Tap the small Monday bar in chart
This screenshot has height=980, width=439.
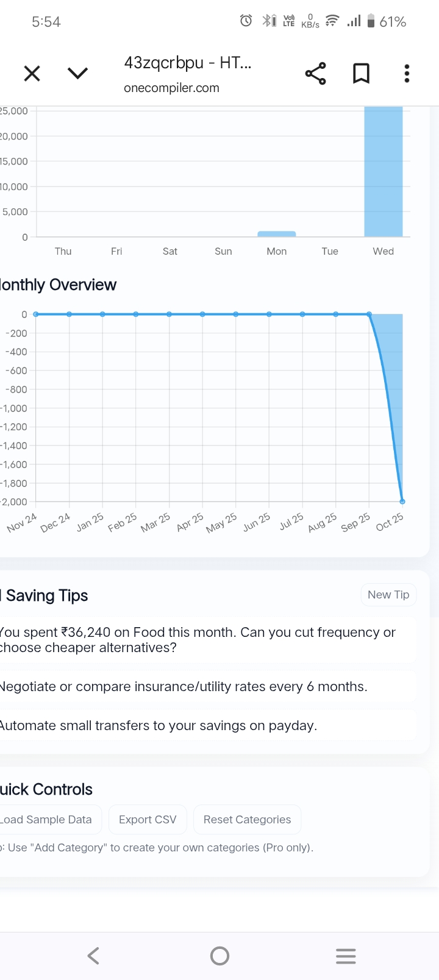[x=277, y=234]
